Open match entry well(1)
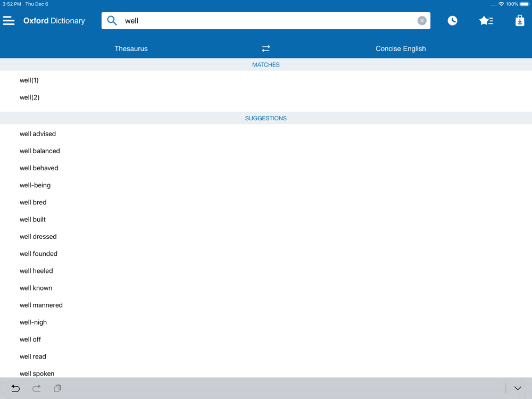 (266, 80)
